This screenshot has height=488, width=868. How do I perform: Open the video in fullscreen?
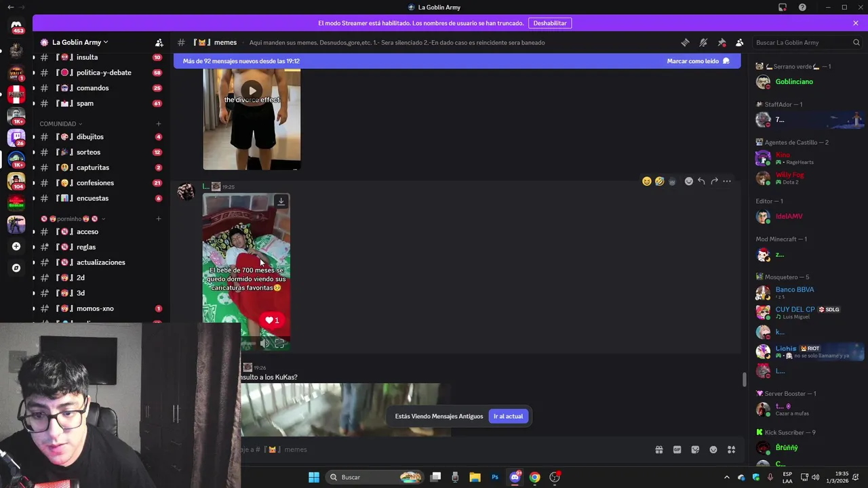click(x=279, y=344)
